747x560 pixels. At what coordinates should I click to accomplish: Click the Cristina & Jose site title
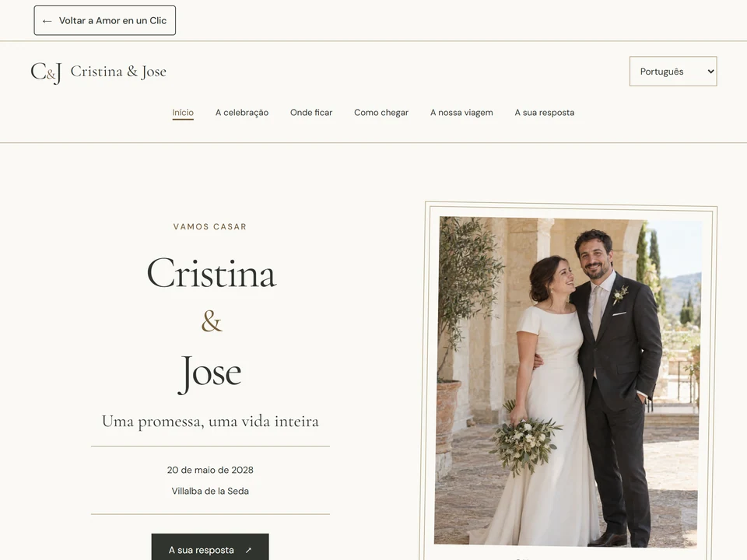click(118, 72)
